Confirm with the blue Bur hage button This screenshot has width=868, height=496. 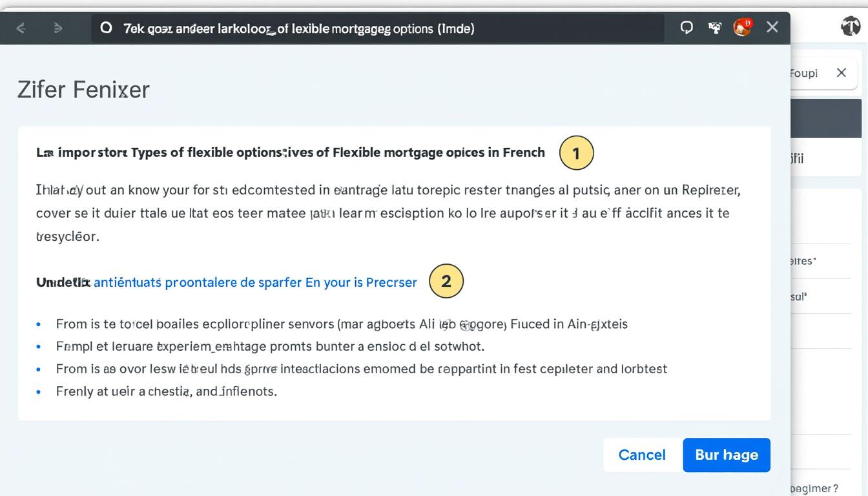tap(726, 455)
